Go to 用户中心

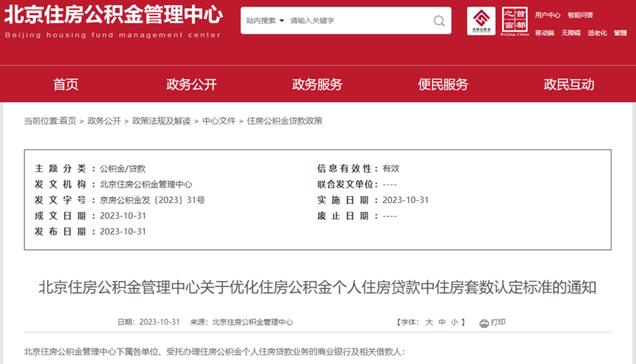[x=547, y=15]
